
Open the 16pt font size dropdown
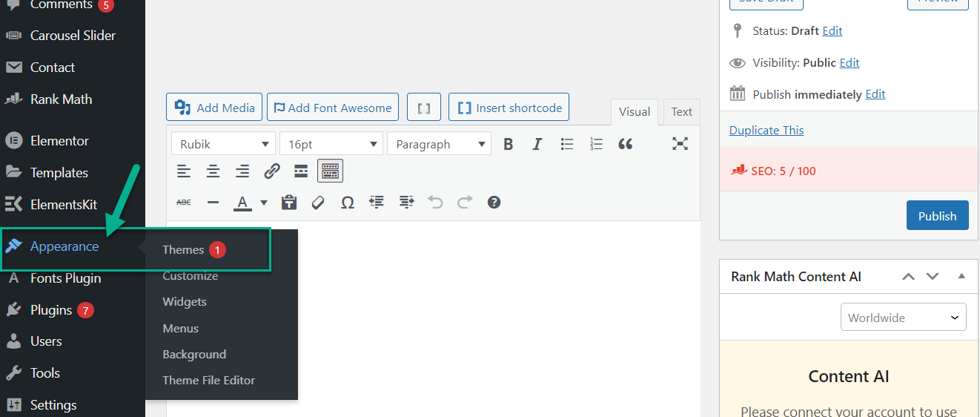(x=331, y=144)
